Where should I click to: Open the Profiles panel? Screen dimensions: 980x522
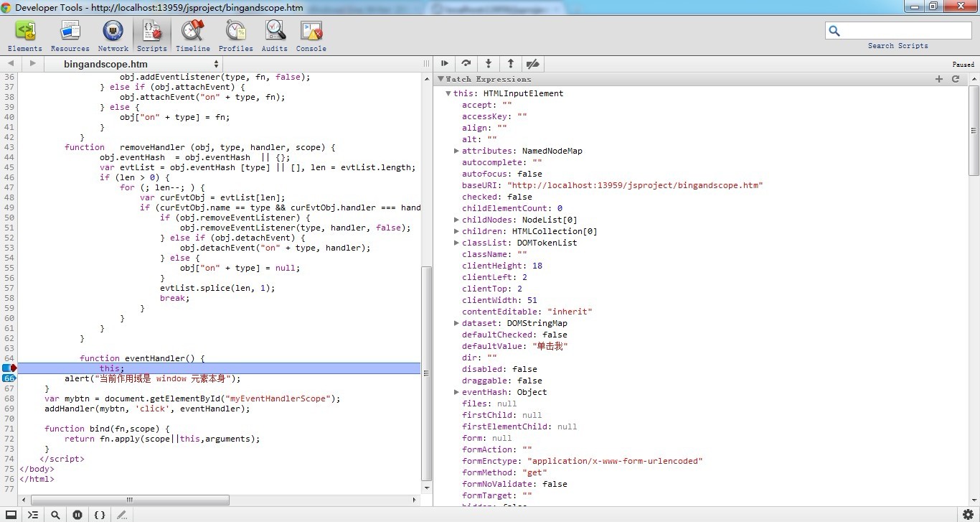[235, 35]
